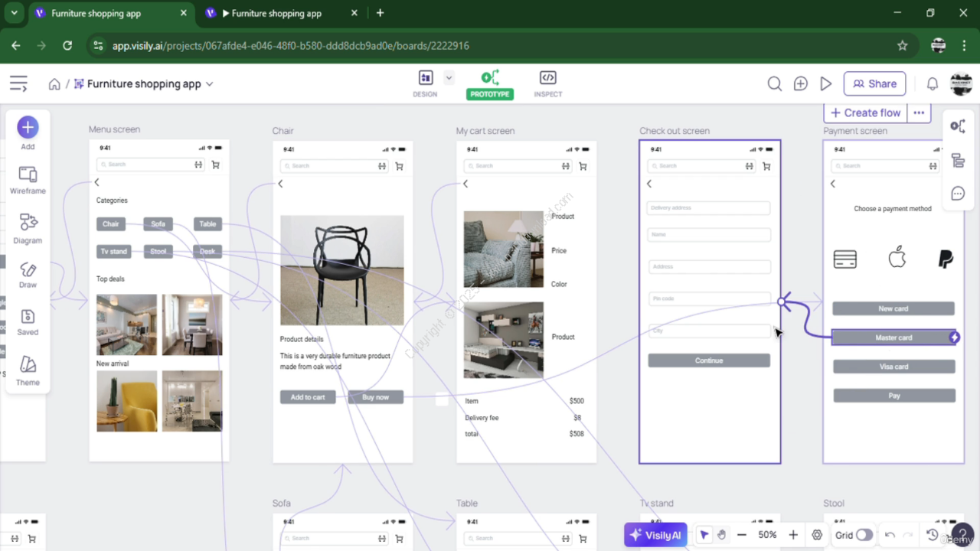Click the Share button
Viewport: 980px width, 551px height.
click(874, 84)
